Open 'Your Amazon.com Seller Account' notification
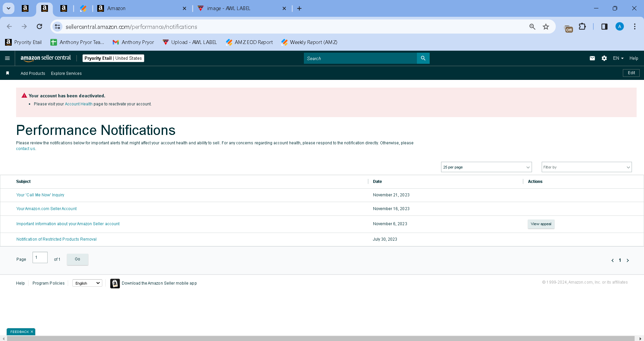 click(47, 209)
